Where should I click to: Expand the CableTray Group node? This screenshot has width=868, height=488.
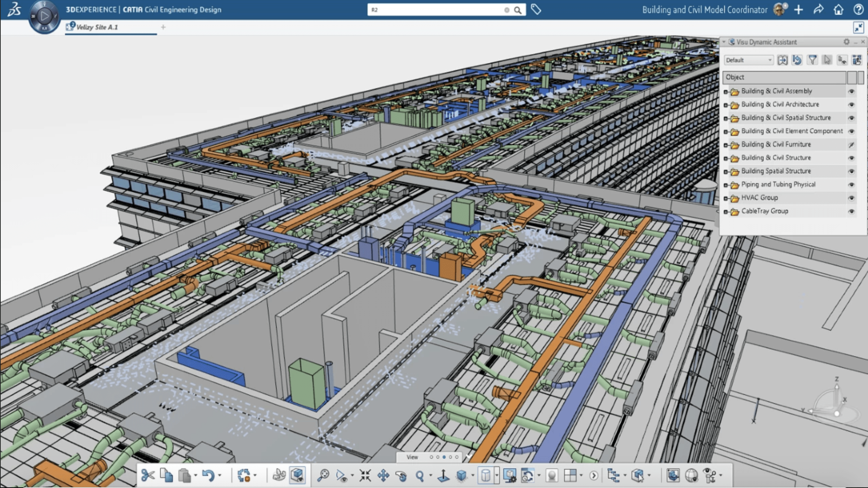point(726,212)
